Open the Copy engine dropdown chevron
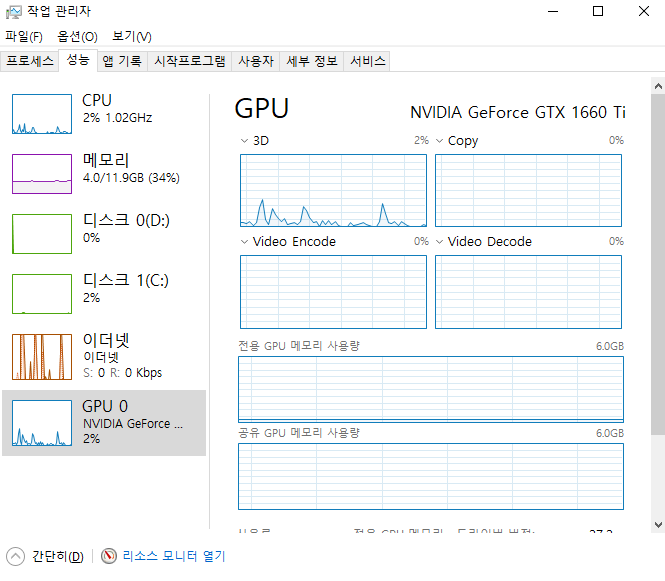The width and height of the screenshot is (665, 581). 440,140
